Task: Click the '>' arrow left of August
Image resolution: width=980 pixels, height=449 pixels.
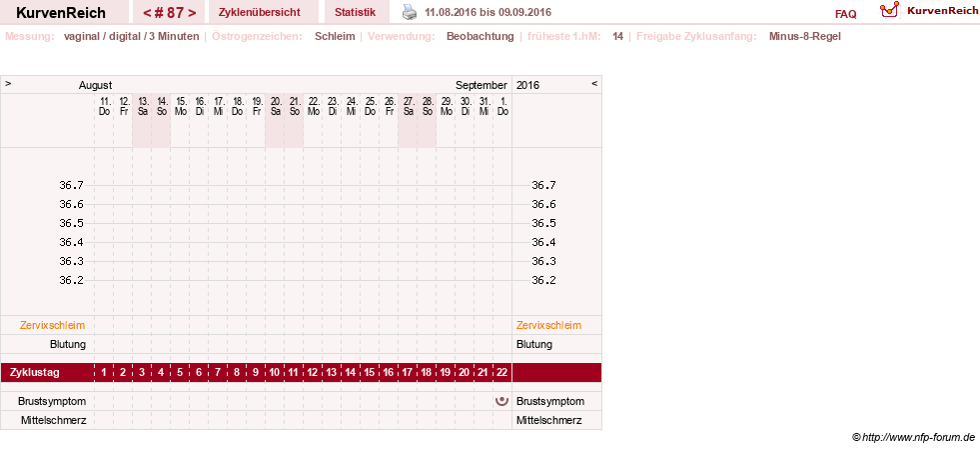Action: click(x=8, y=83)
